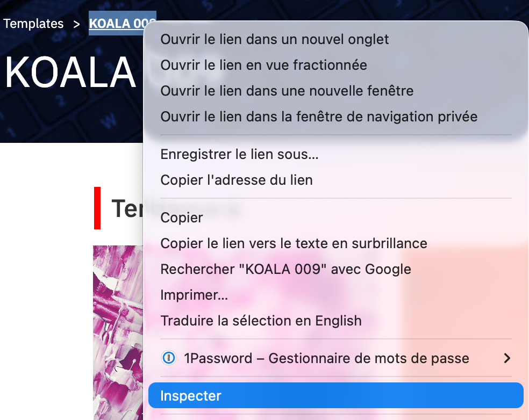The height and width of the screenshot is (420, 529).
Task: Click the 1Password icon in context menu
Action: [169, 358]
